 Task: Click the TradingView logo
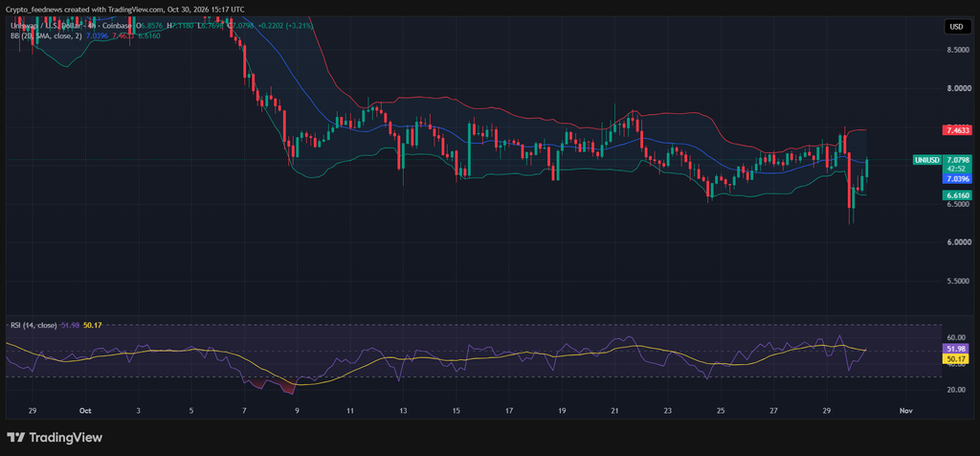click(55, 437)
